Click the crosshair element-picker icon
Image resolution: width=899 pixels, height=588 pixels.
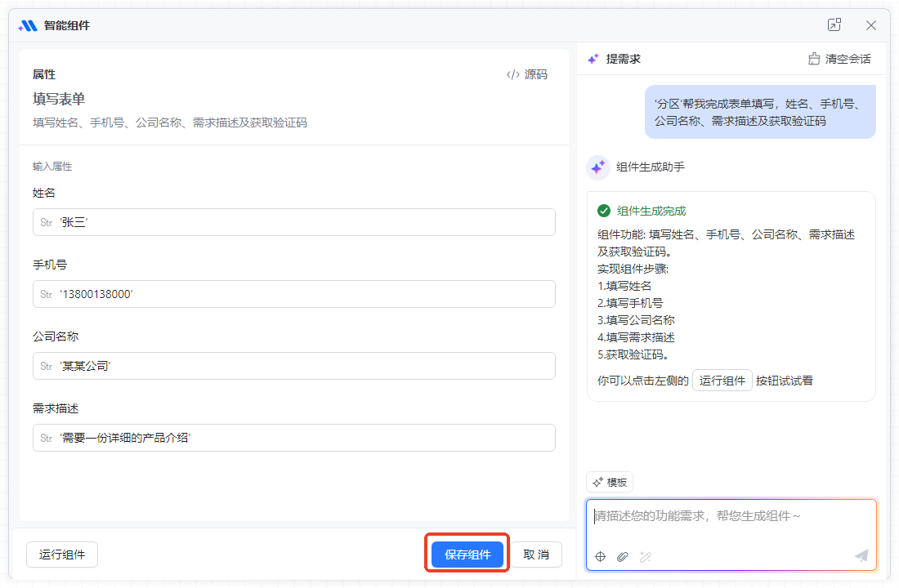[x=600, y=556]
